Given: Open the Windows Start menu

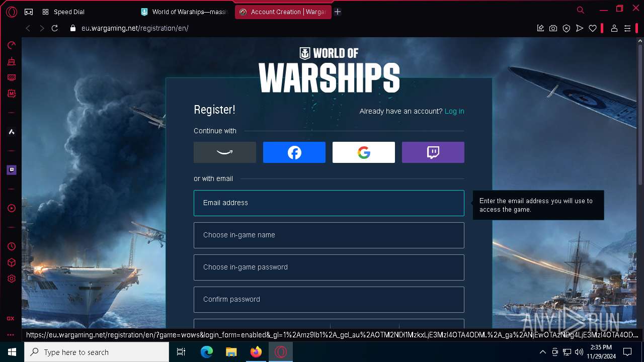Looking at the screenshot, I should pos(12,352).
